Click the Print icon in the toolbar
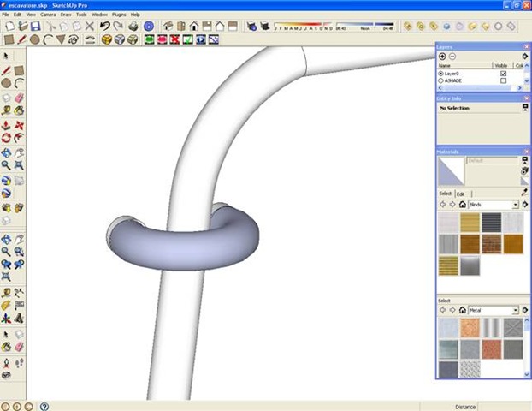Image resolution: width=532 pixels, height=411 pixels. click(x=132, y=27)
